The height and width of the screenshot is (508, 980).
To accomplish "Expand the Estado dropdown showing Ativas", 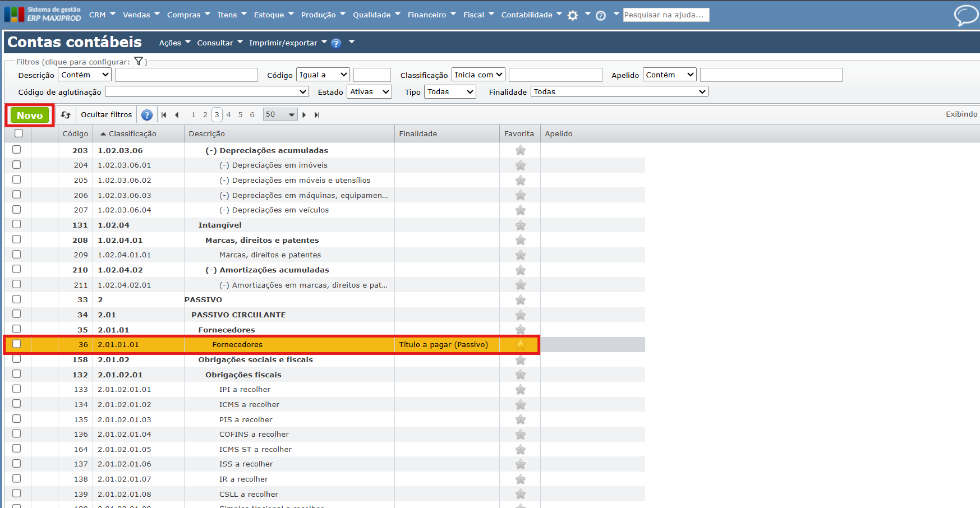I will tap(369, 92).
